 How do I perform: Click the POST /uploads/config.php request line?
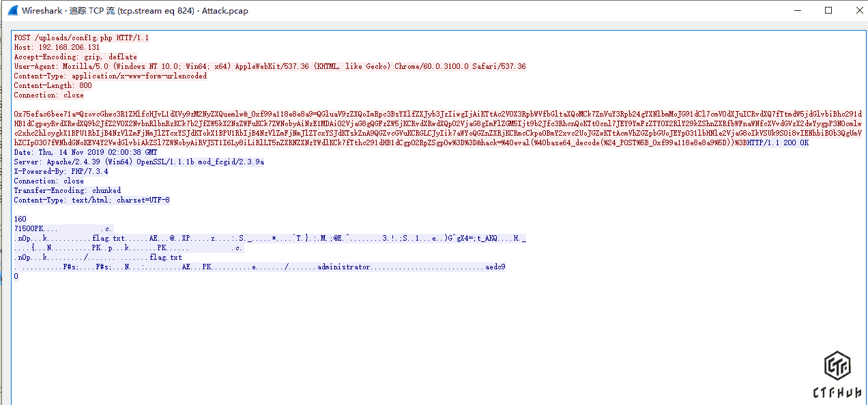(81, 38)
